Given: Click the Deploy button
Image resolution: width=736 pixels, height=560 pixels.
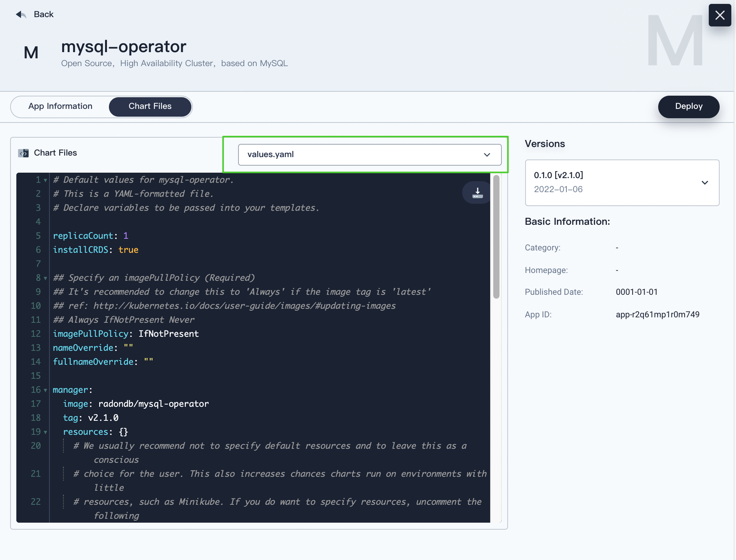Looking at the screenshot, I should (x=689, y=106).
